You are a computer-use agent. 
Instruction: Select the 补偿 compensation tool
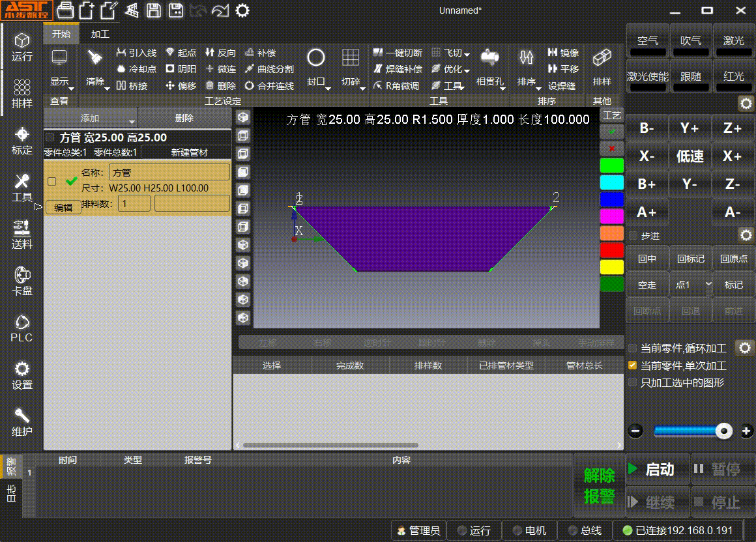point(260,53)
